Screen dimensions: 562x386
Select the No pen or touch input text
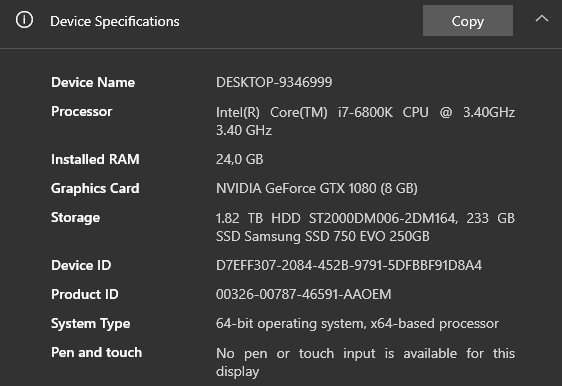[x=365, y=362]
